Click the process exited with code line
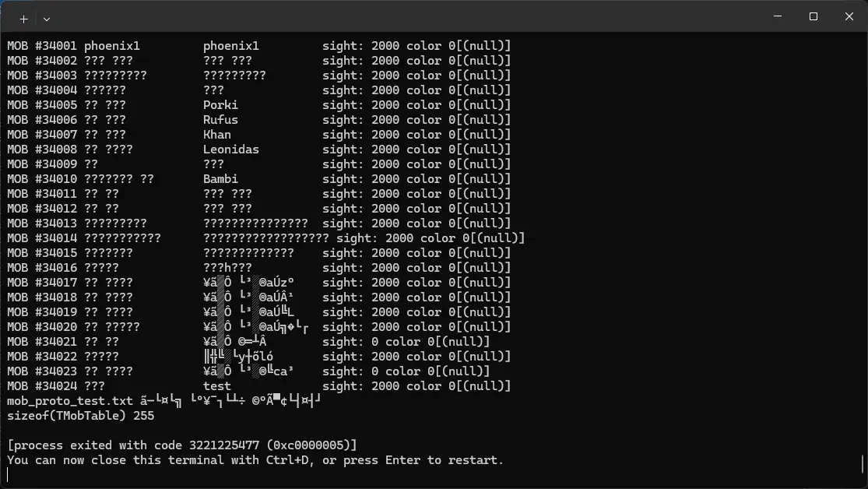Viewport: 868px width, 489px height. coord(182,445)
